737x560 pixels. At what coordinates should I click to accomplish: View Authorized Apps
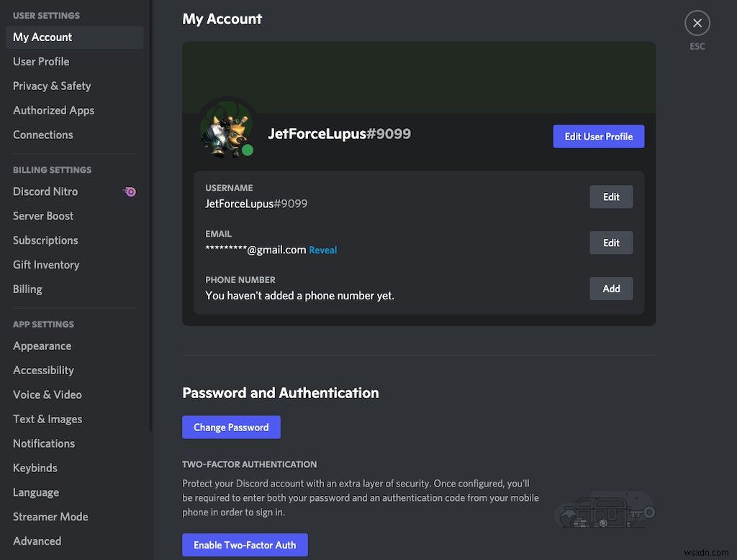pyautogui.click(x=53, y=110)
